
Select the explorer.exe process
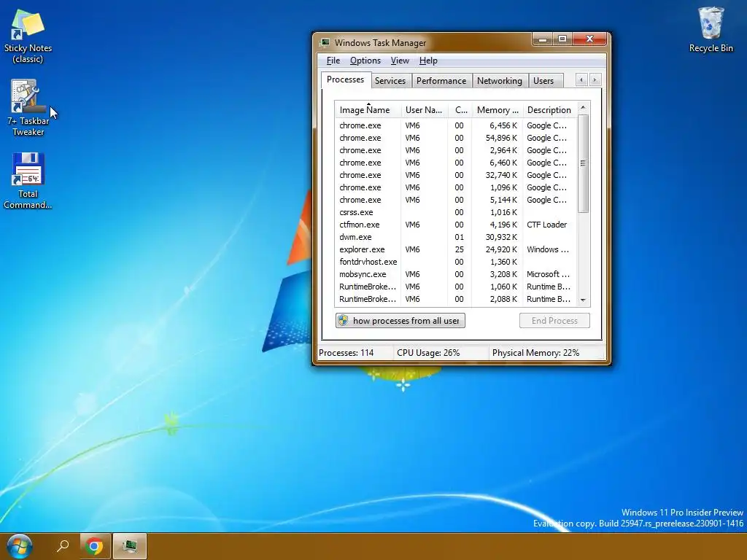pyautogui.click(x=455, y=249)
